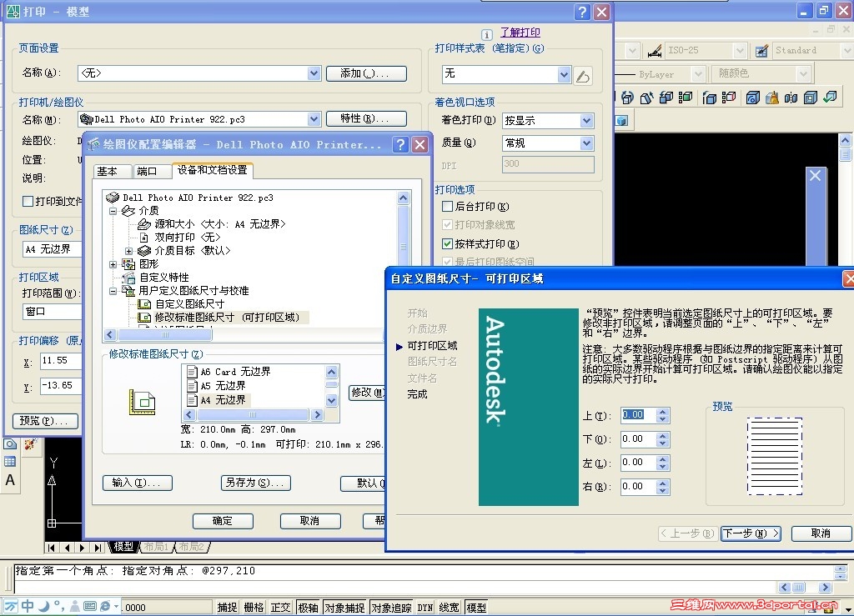Click the copy edges solid editing icon

(x=709, y=98)
